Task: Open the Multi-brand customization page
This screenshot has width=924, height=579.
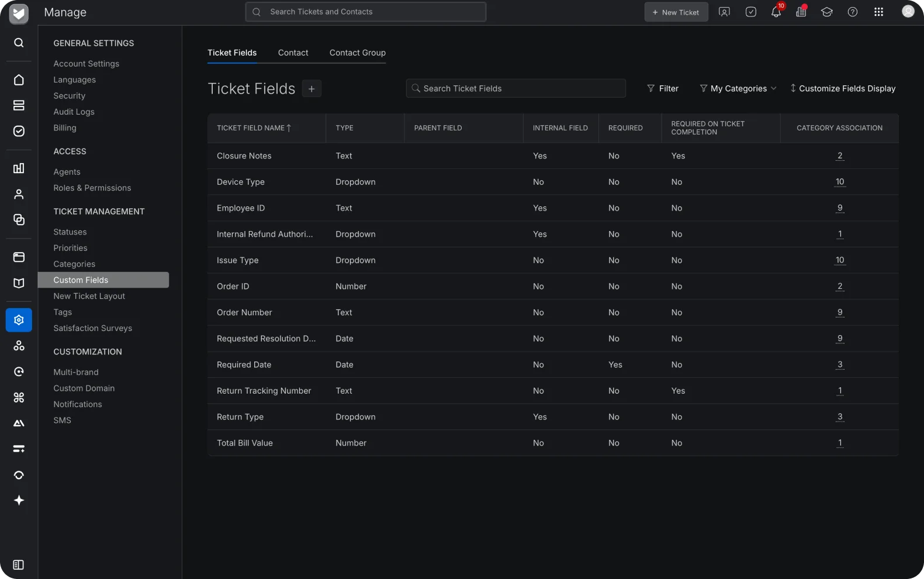Action: click(x=76, y=372)
